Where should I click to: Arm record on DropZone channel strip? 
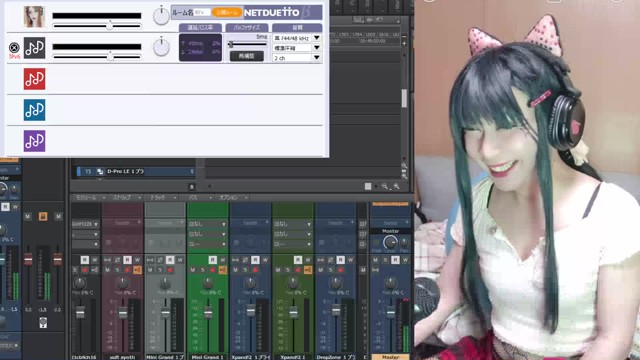tap(340, 270)
